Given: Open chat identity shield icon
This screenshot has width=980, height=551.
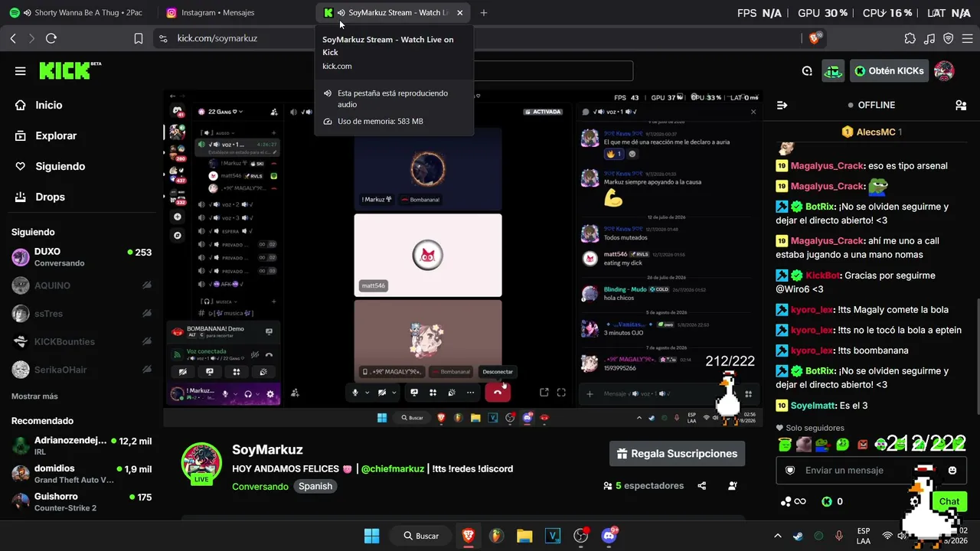Looking at the screenshot, I should (790, 471).
